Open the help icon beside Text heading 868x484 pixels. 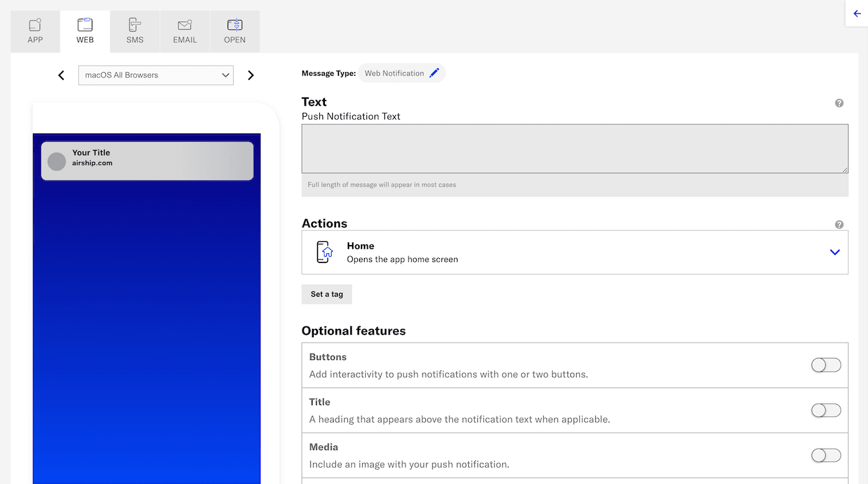[x=839, y=103]
